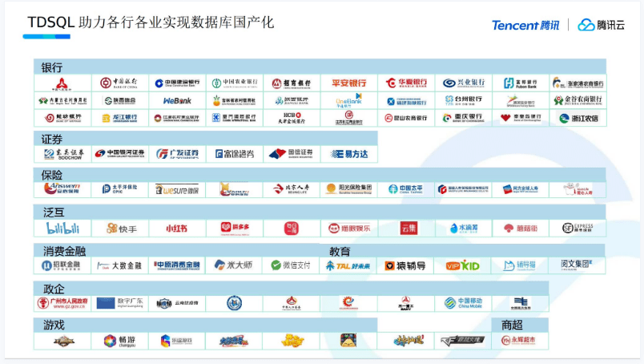
Task: Click the WeBank logo
Action: (177, 101)
